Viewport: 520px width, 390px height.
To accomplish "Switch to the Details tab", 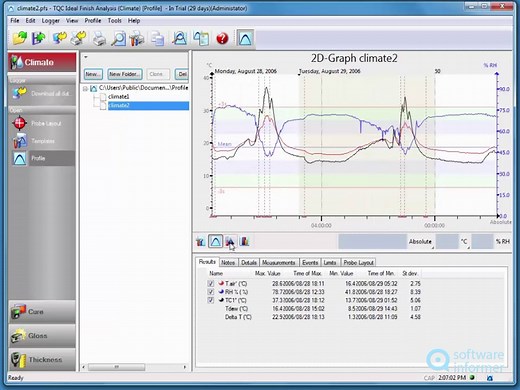I will coord(249,263).
